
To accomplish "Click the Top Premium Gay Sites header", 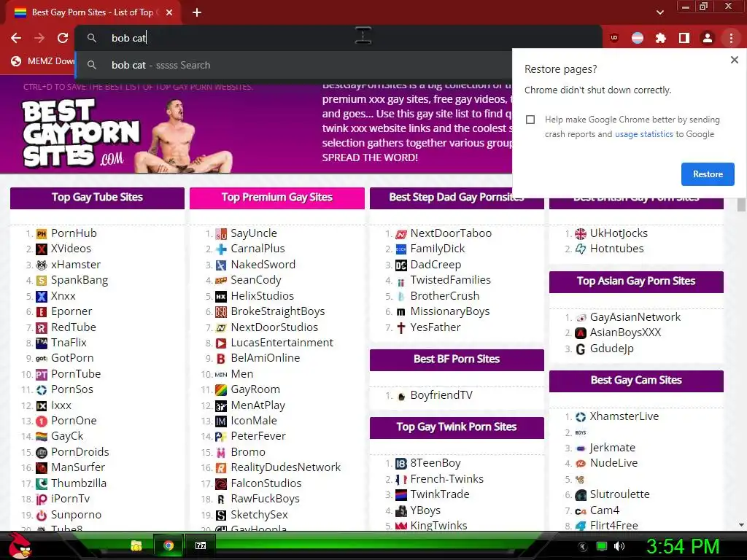I will (x=276, y=198).
